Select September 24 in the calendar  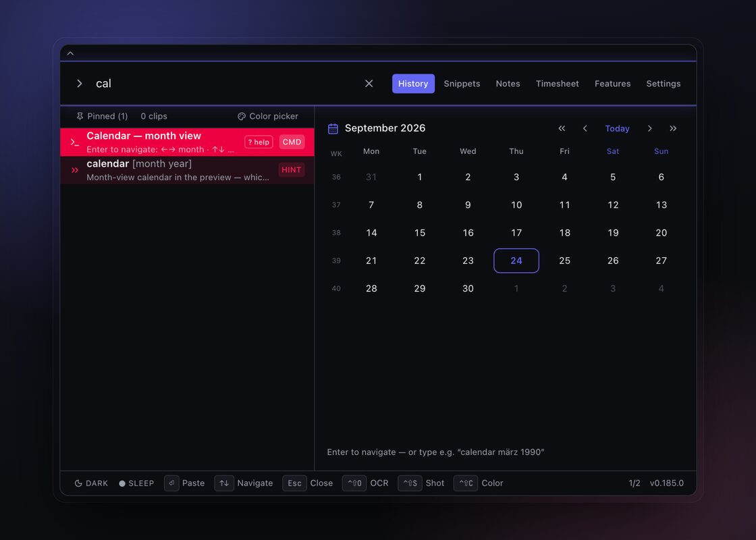(x=516, y=261)
